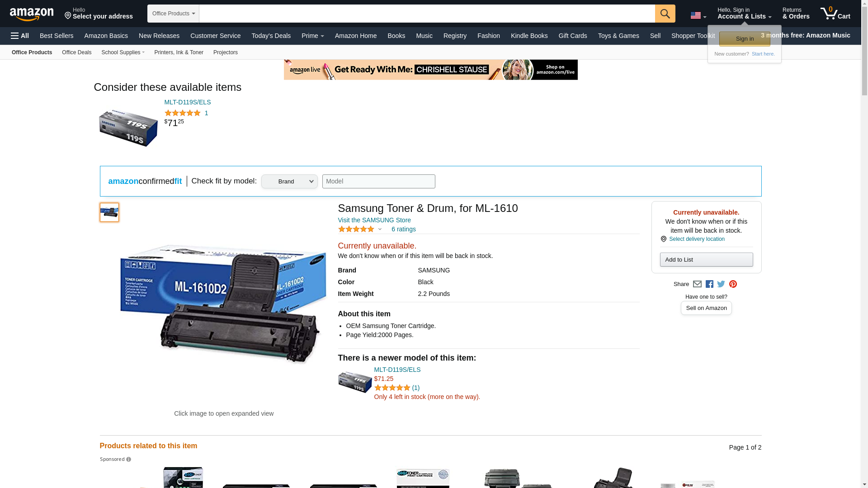Share the product on Pinterest
The height and width of the screenshot is (488, 868).
pyautogui.click(x=733, y=284)
